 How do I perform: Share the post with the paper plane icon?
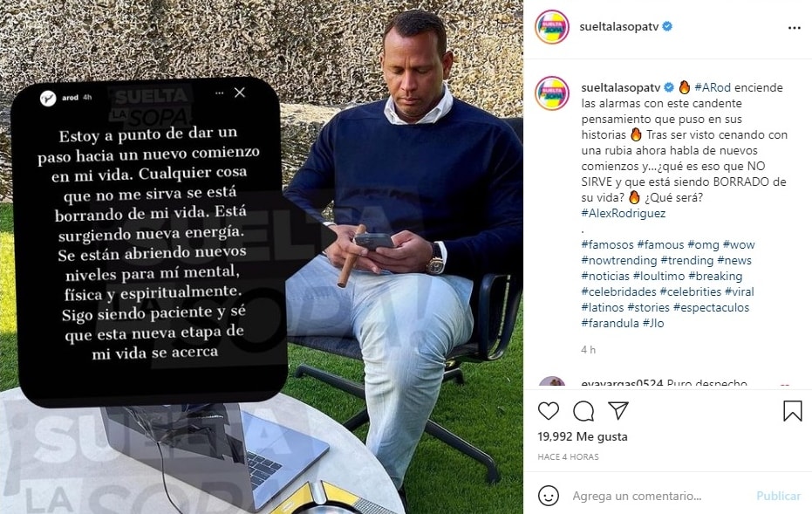pyautogui.click(x=618, y=410)
